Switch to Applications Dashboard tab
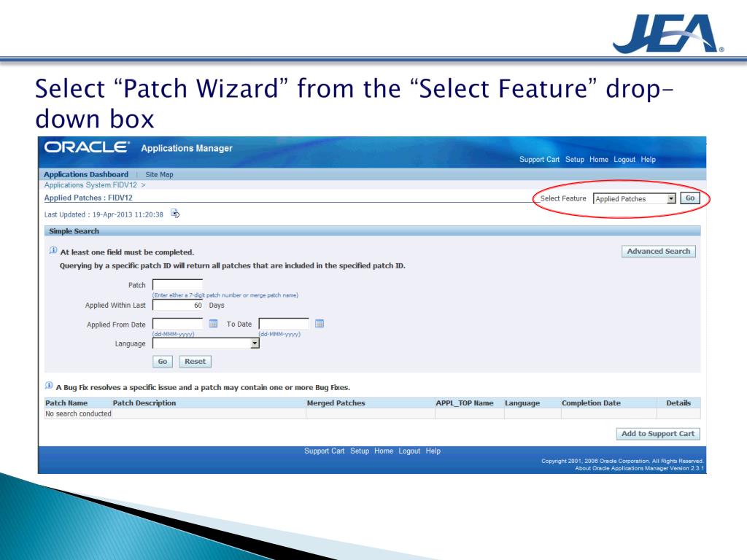Screen dimensions: 747x560 (x=86, y=174)
